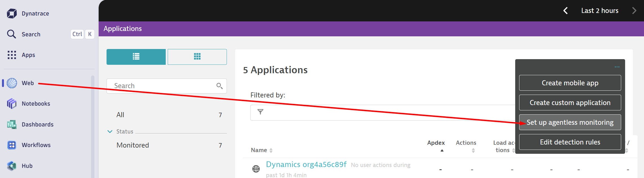
Task: Open the Search magnifier in sidebar
Action: pyautogui.click(x=12, y=34)
